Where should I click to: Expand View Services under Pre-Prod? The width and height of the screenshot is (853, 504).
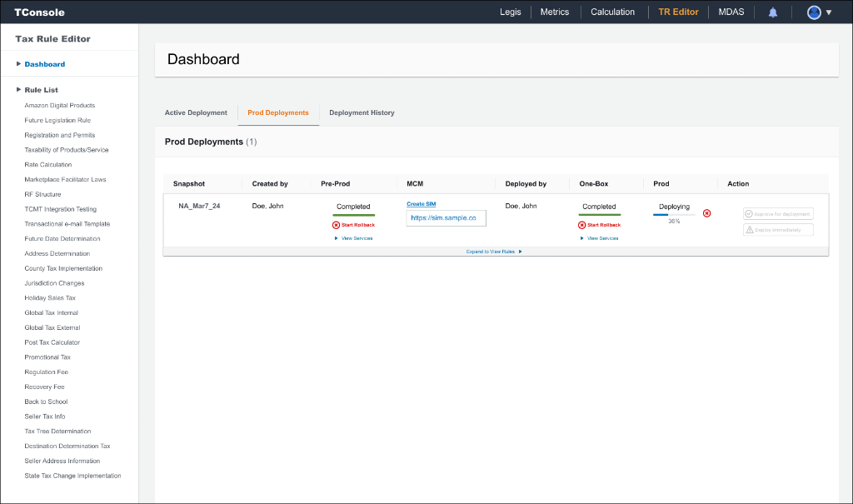click(x=353, y=237)
